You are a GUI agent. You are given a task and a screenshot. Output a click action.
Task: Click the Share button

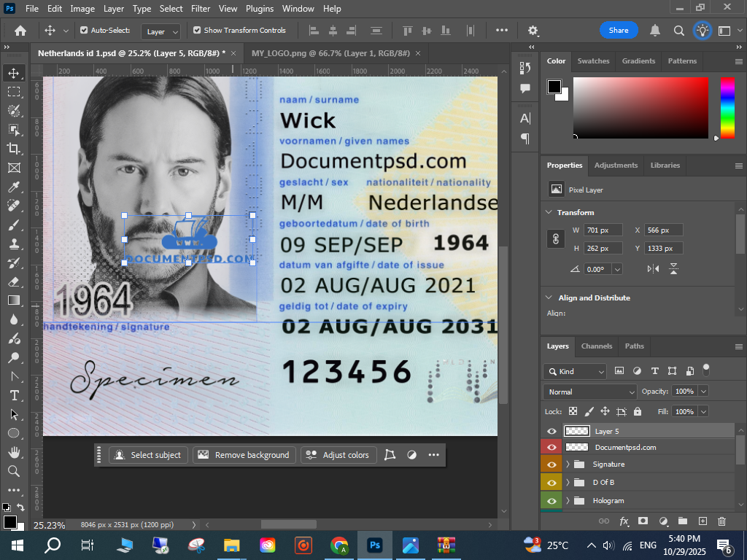pos(619,31)
